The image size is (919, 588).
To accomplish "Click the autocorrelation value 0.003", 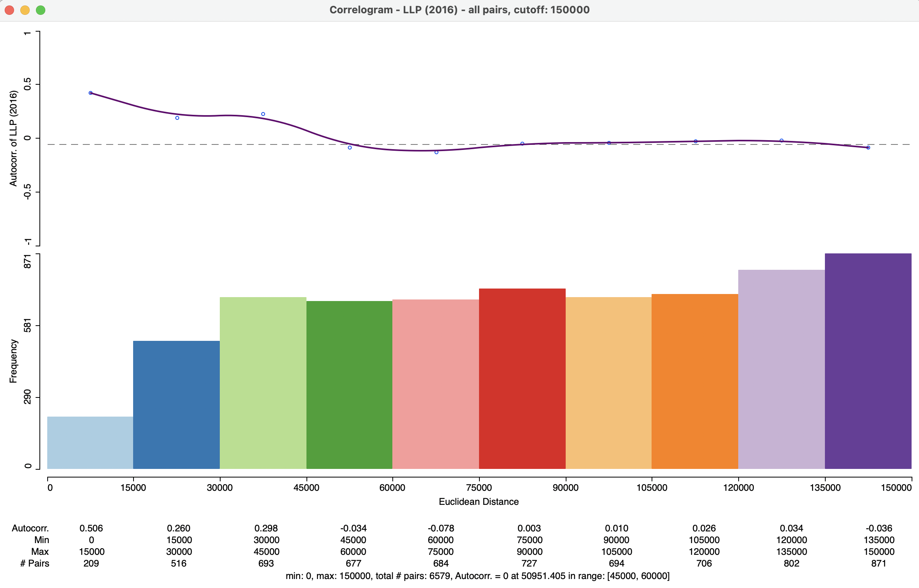I will click(x=529, y=528).
